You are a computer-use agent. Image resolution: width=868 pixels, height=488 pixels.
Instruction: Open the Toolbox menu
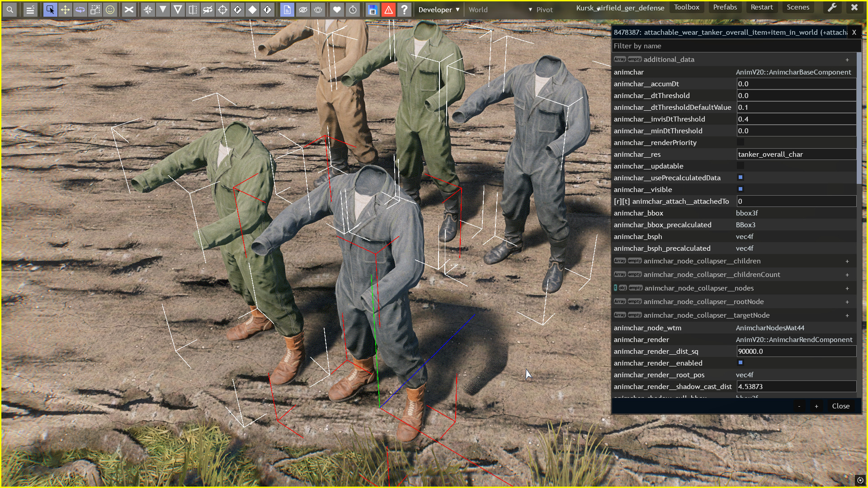(x=686, y=7)
